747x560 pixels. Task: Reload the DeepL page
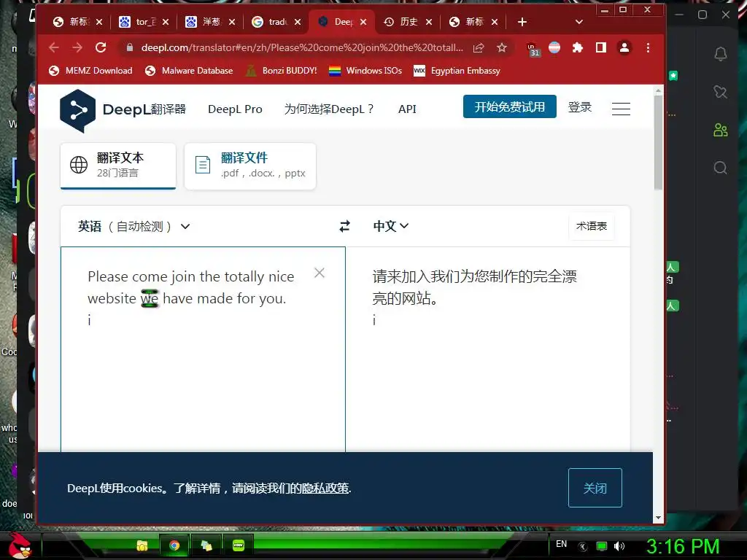tap(101, 47)
